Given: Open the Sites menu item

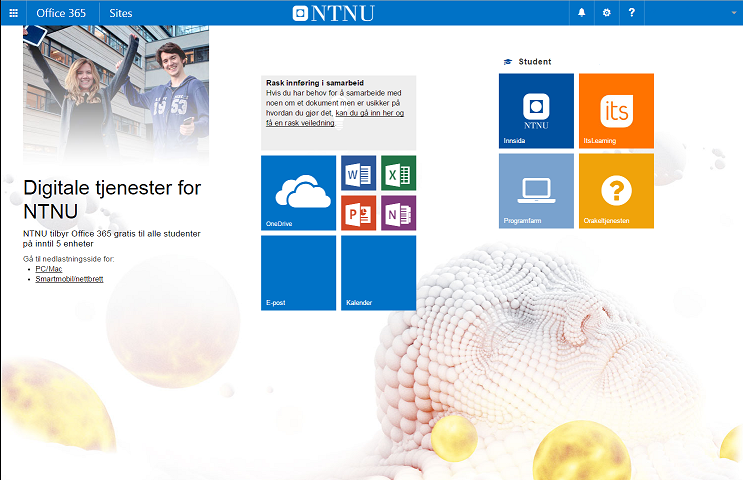Looking at the screenshot, I should coord(121,13).
